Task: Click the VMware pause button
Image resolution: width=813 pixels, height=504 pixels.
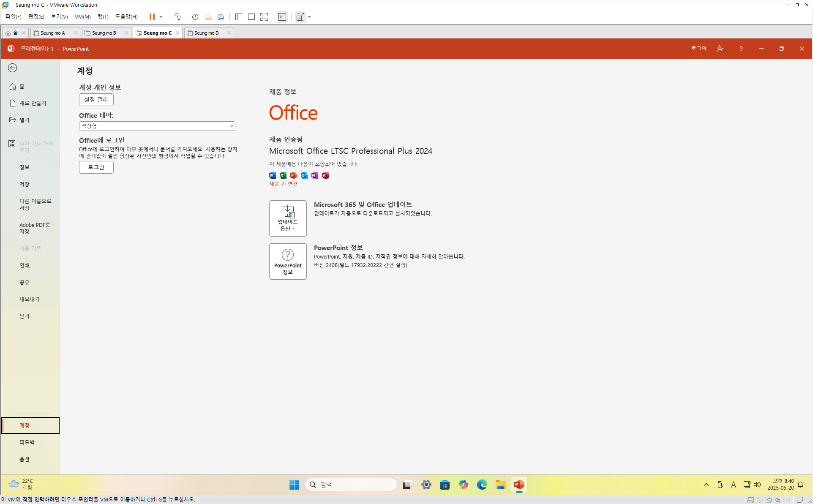Action: click(x=152, y=17)
